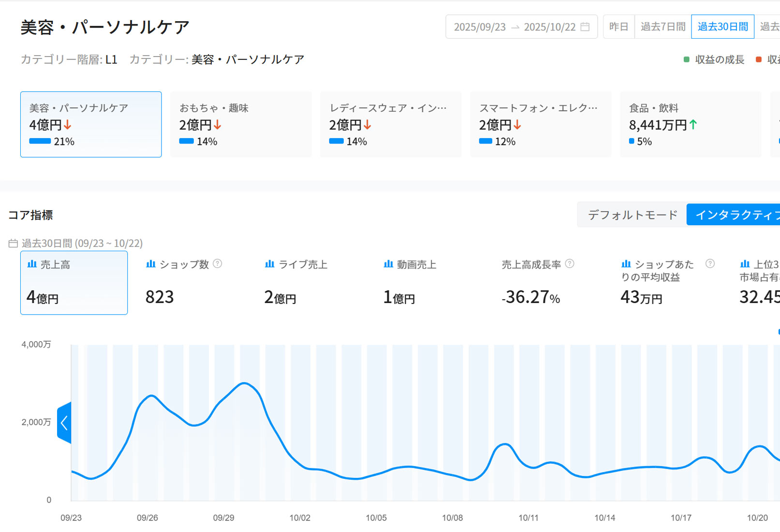
Task: Click the bar chart icon beside 動画売上
Action: pyautogui.click(x=388, y=264)
